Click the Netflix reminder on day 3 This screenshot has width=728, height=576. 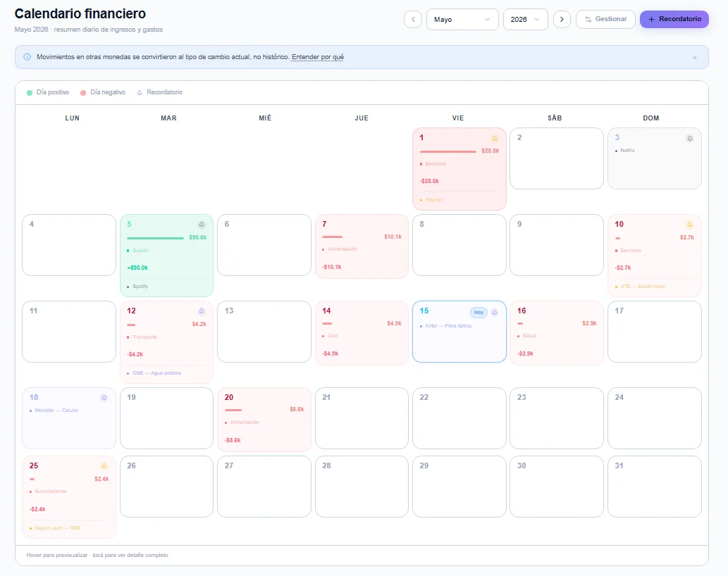pyautogui.click(x=627, y=151)
